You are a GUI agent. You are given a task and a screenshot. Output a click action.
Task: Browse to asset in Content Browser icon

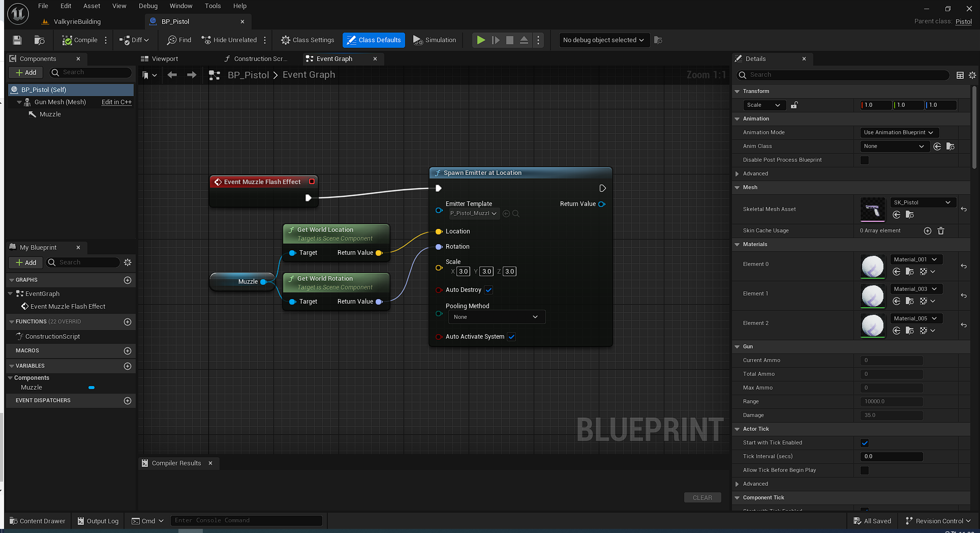click(39, 40)
